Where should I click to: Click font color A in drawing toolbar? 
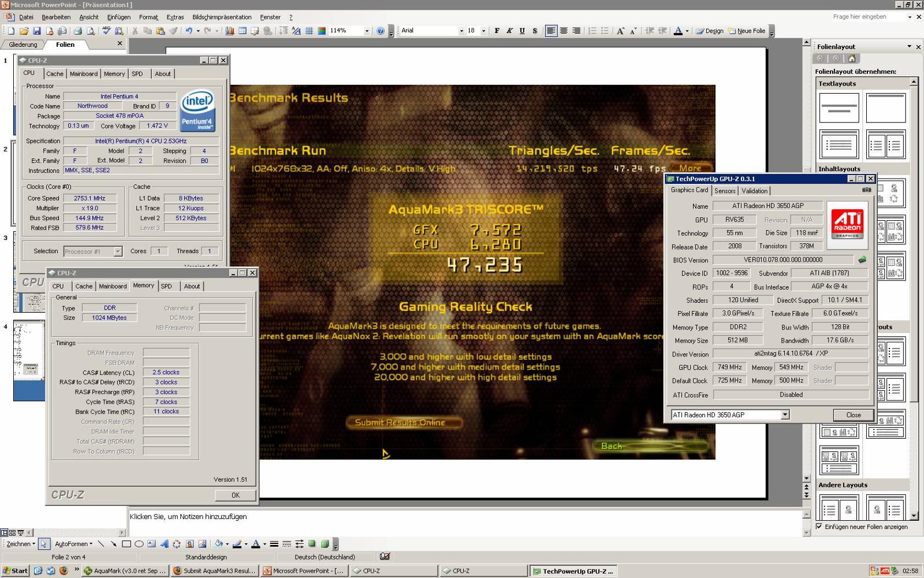(255, 544)
